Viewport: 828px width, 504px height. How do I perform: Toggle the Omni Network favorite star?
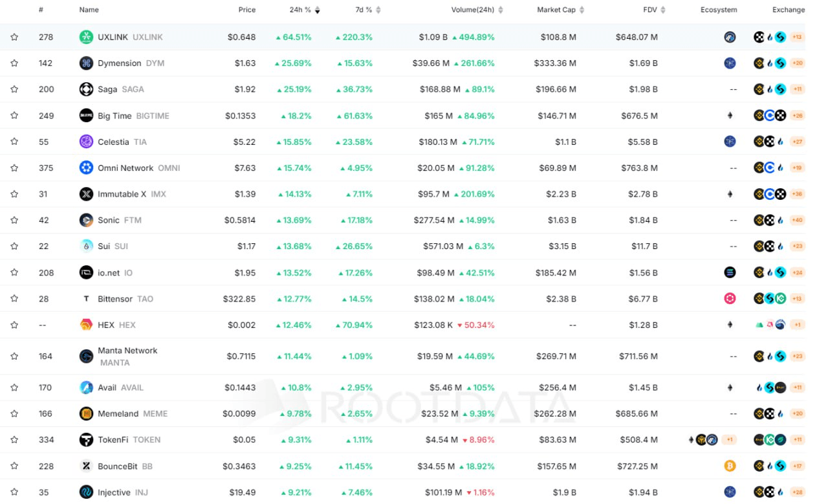pos(14,168)
